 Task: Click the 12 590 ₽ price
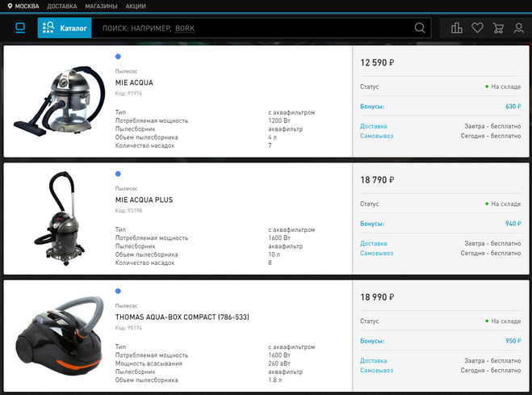coord(377,63)
